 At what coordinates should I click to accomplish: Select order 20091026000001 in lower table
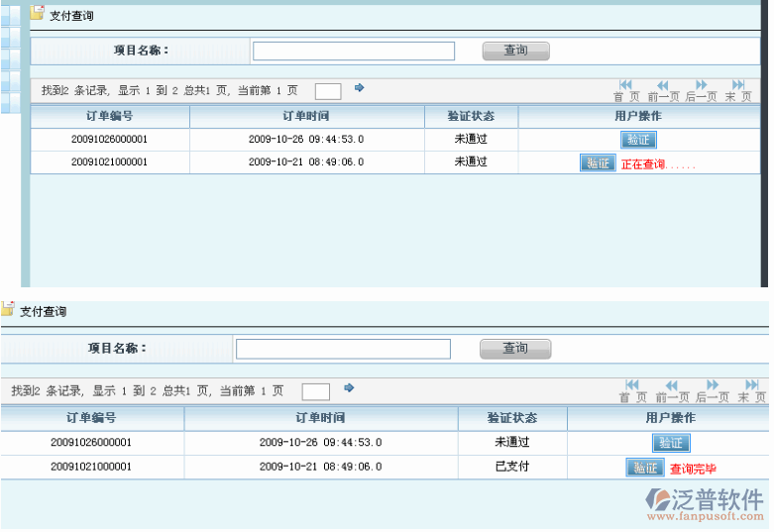(91, 443)
